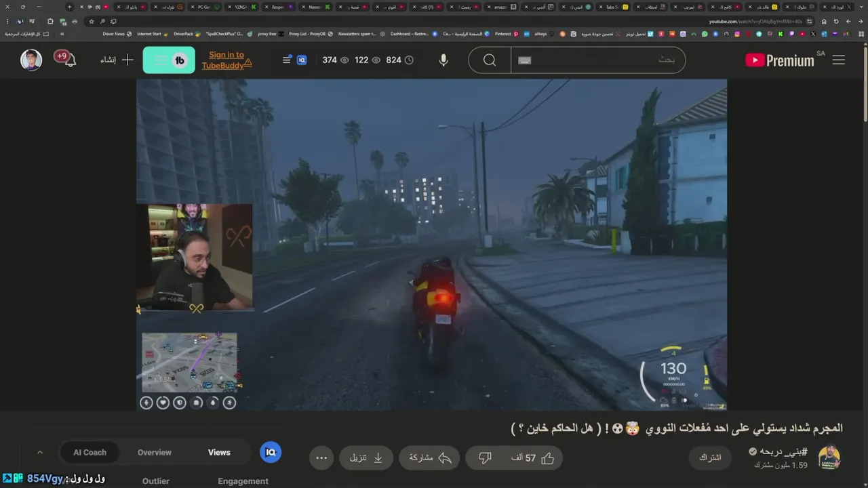Screen dimensions: 868x488
Task: Open the browser three-dot menu
Action: pos(7,22)
